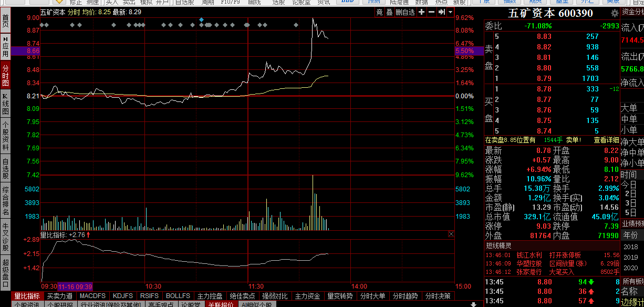
Task: Click the 竞 call auction button
Action: click(x=380, y=12)
